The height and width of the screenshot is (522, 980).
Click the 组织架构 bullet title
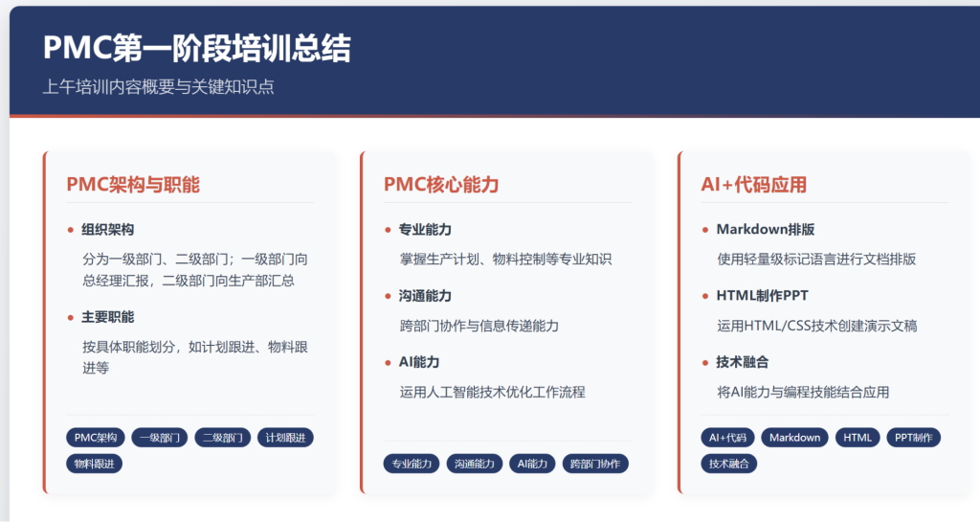pyautogui.click(x=107, y=230)
